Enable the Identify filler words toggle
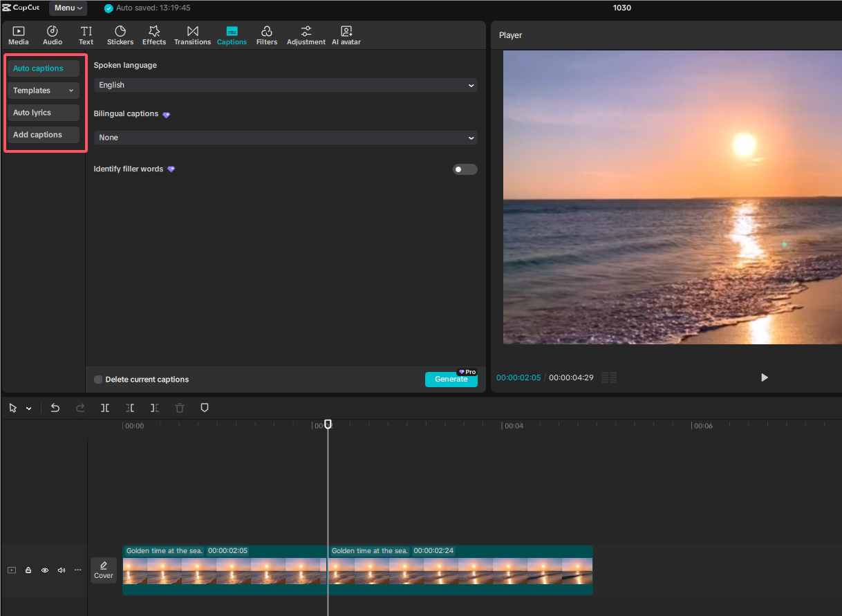Image resolution: width=842 pixels, height=616 pixels. [465, 169]
